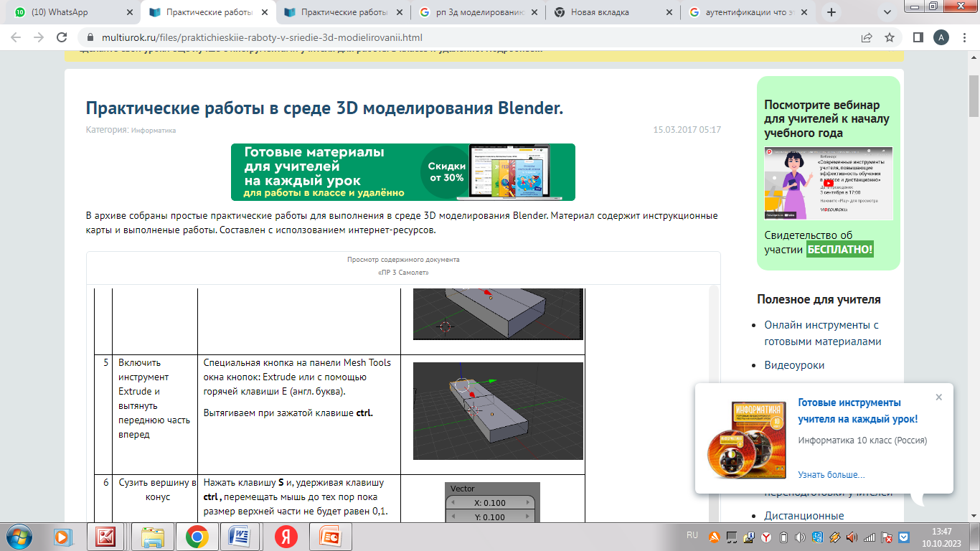Play the webinar video thumbnail
The height and width of the screenshot is (551, 980).
pos(829,184)
